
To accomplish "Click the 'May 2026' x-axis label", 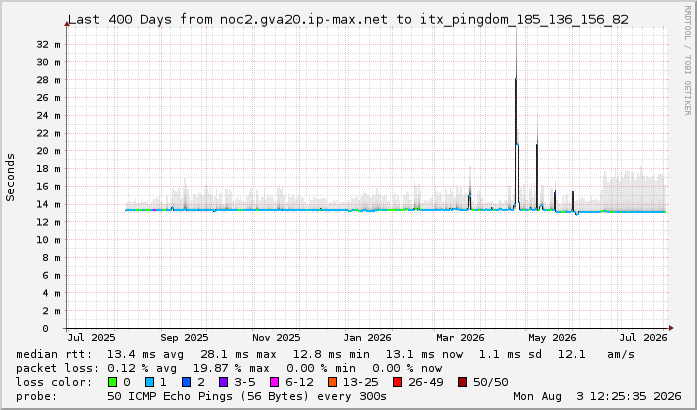I will click(552, 338).
